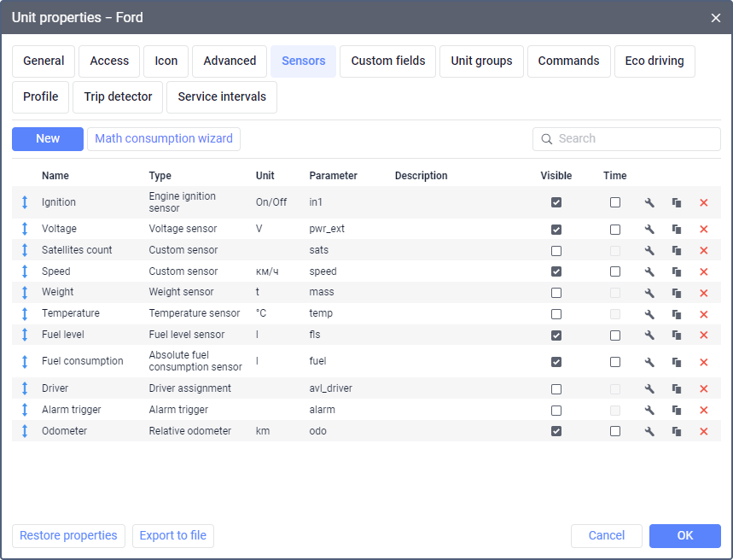The image size is (733, 560).
Task: Create a New sensor
Action: [x=48, y=139]
